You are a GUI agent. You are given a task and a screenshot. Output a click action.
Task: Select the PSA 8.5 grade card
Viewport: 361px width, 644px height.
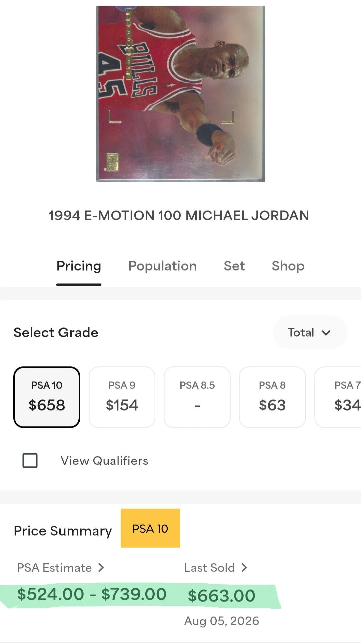point(197,397)
